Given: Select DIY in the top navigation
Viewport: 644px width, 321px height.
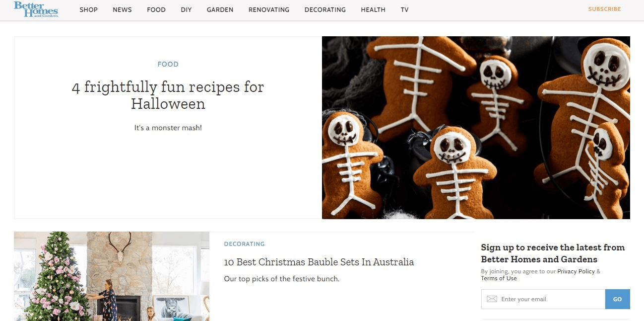Looking at the screenshot, I should [186, 9].
